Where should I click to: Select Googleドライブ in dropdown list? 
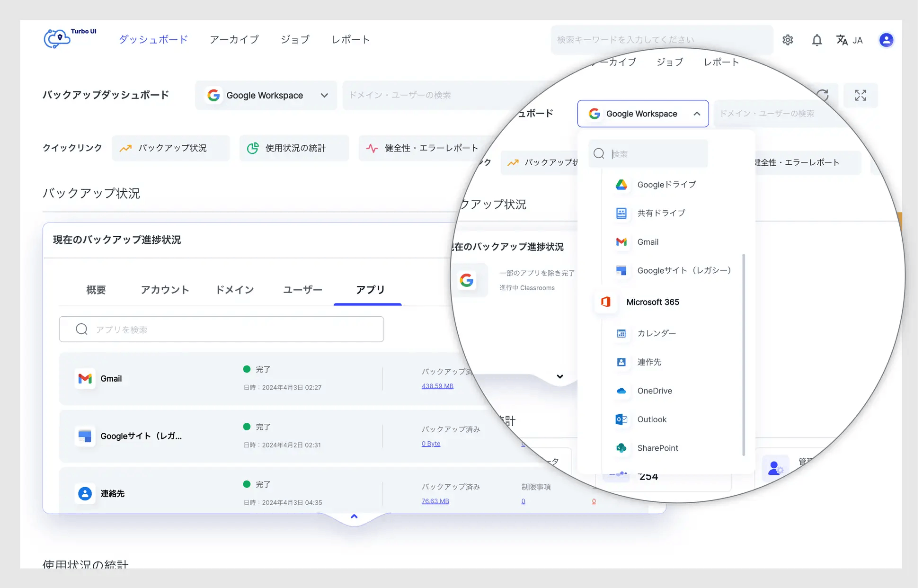(x=666, y=185)
